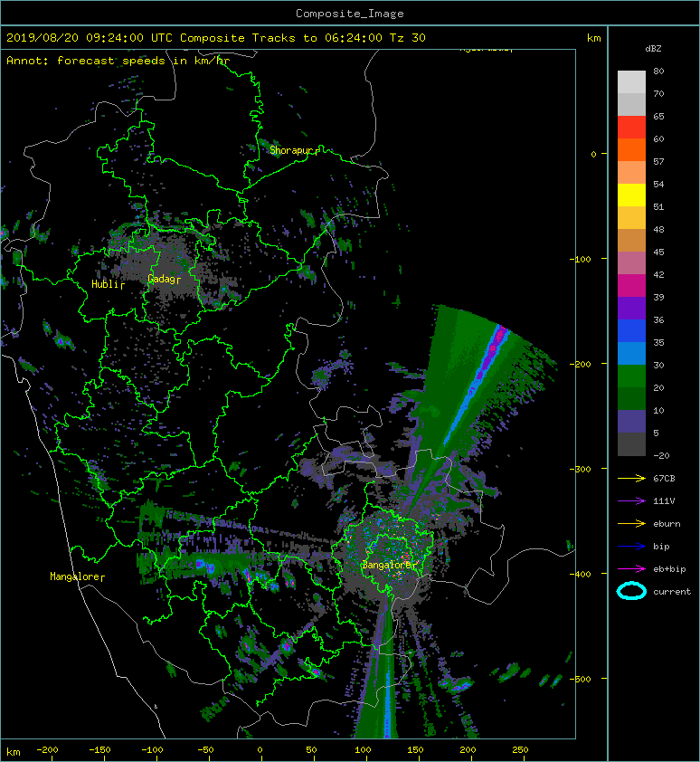Click the -300 tick on the right km axis
This screenshot has width=700, height=762.
pyautogui.click(x=580, y=469)
